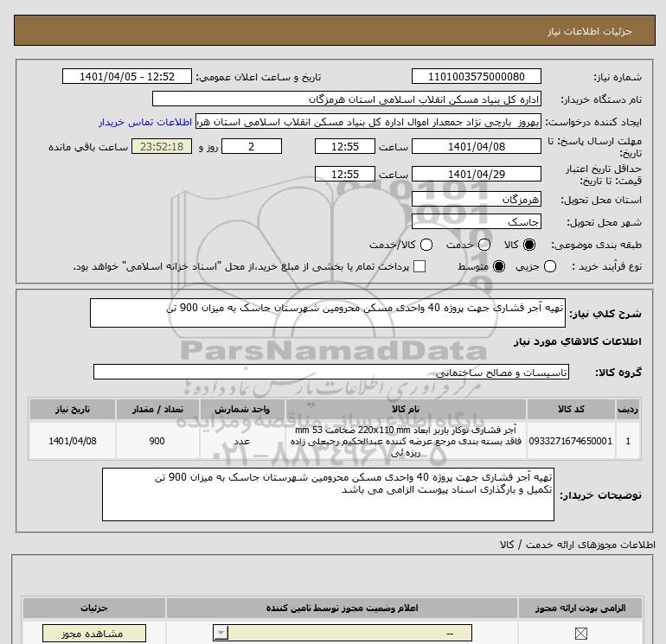Choose the جزیی purchase type
Image resolution: width=666 pixels, height=644 pixels.
(x=550, y=266)
